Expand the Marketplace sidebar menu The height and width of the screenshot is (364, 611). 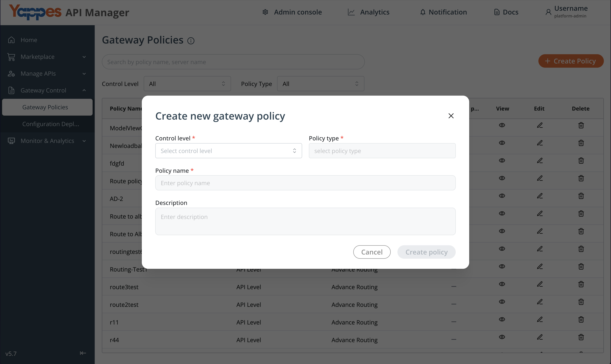(47, 57)
